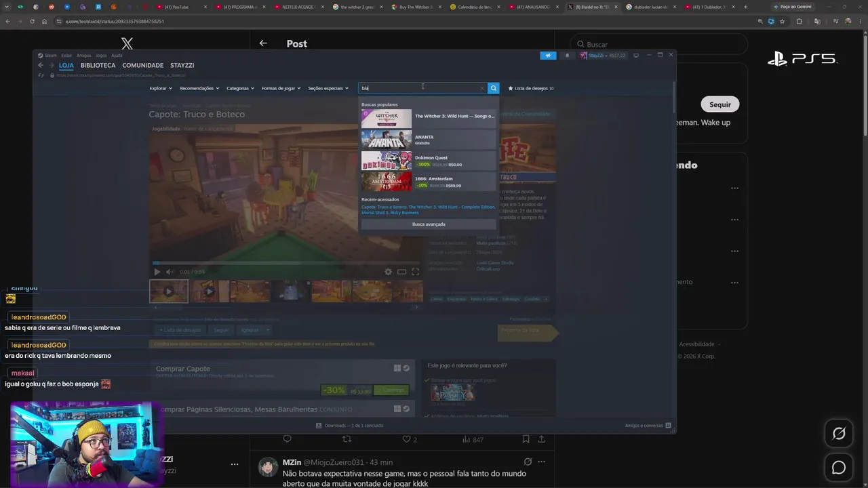The image size is (868, 488).
Task: Open the COMUNIDADE tab in Steam
Action: [x=142, y=65]
